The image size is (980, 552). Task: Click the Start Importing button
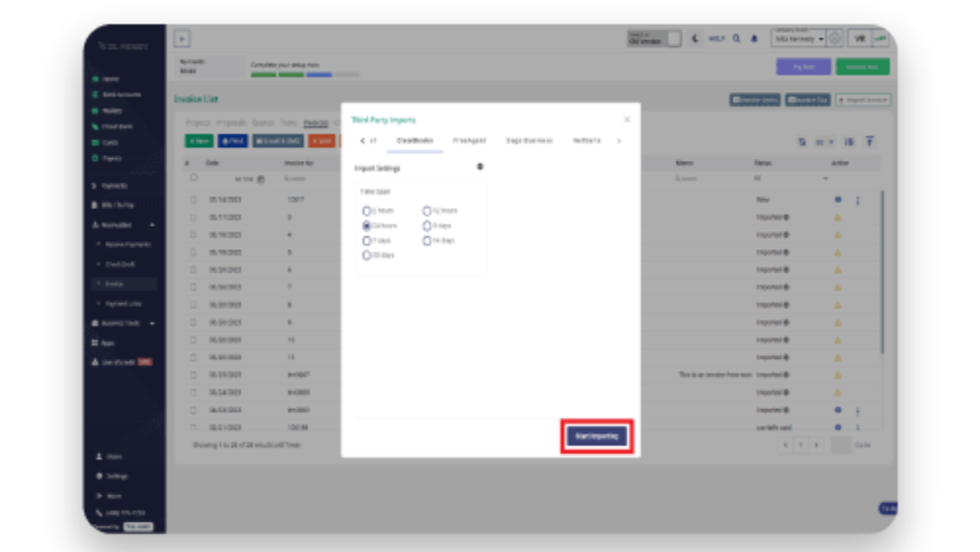click(596, 435)
